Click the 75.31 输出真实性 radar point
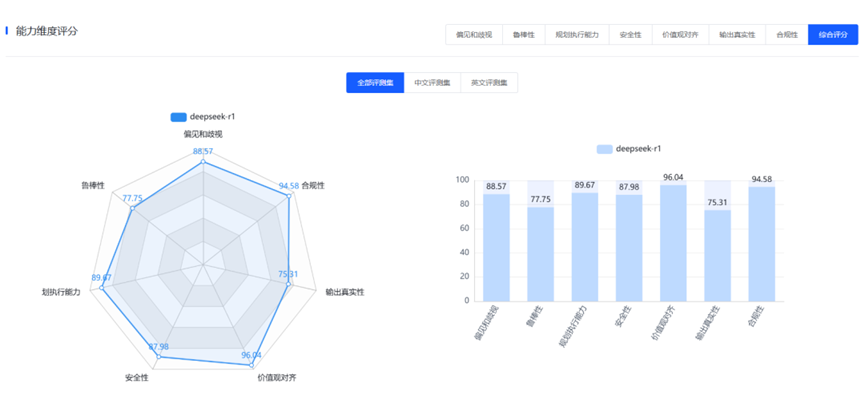This screenshot has width=865, height=400. point(288,284)
